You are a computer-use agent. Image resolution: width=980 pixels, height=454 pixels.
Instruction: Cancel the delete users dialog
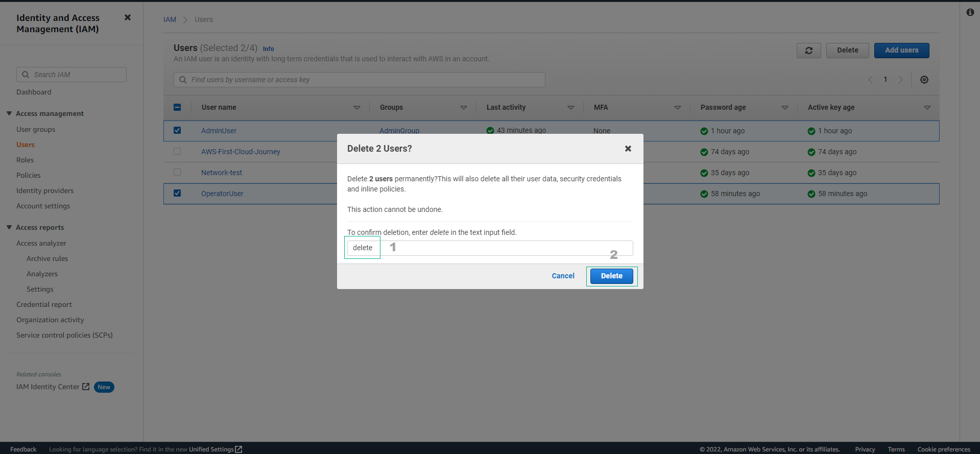tap(563, 276)
